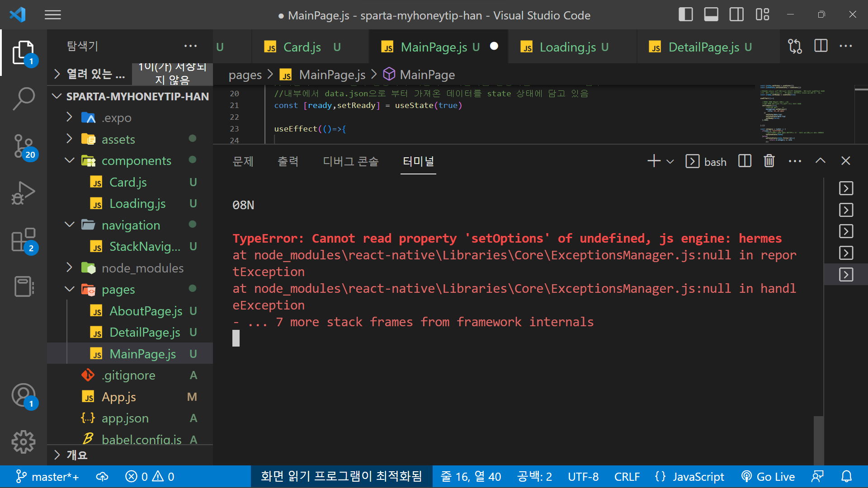
Task: Open Run and Debug view
Action: (x=24, y=193)
